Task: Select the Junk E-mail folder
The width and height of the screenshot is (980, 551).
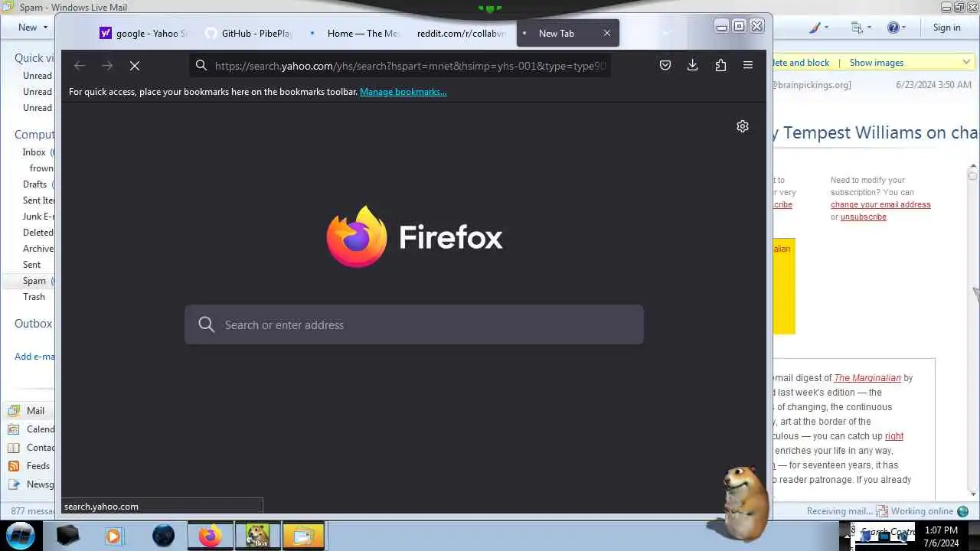Action: 38,217
